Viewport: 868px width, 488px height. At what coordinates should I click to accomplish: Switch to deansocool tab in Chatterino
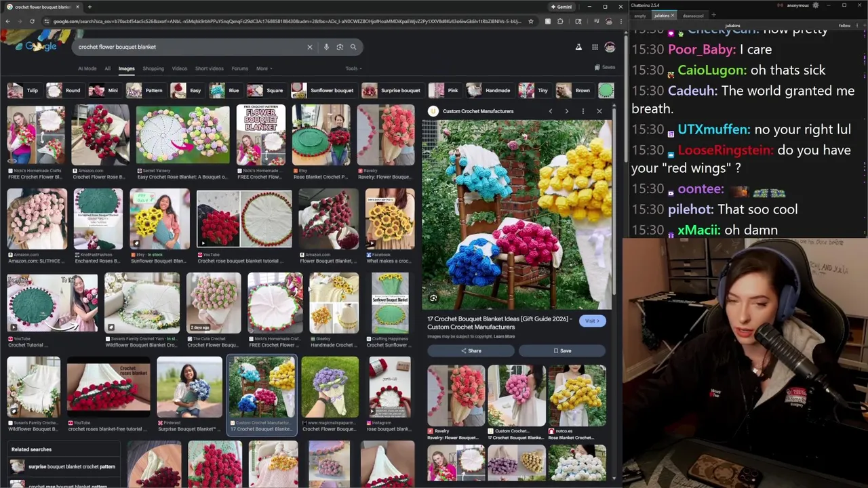pyautogui.click(x=693, y=15)
